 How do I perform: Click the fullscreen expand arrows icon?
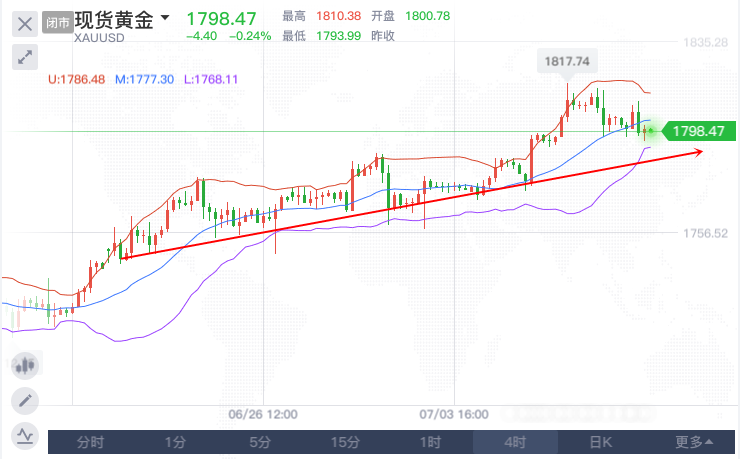(x=25, y=57)
